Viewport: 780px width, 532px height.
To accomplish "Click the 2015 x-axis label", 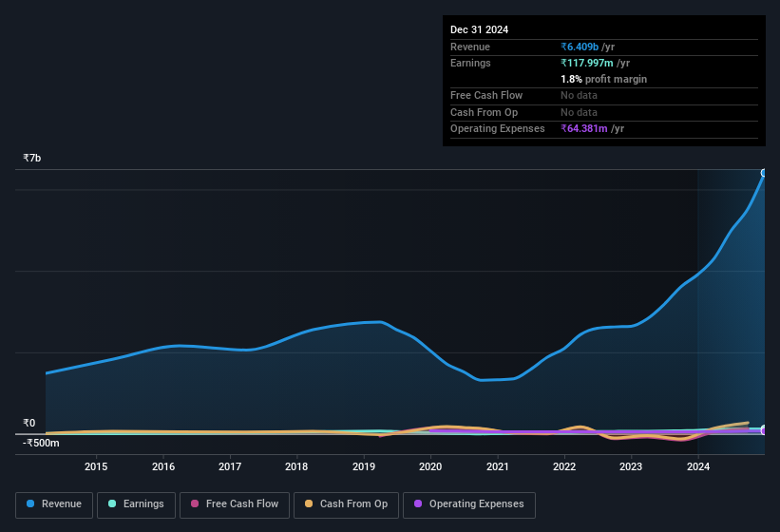I will [x=96, y=466].
